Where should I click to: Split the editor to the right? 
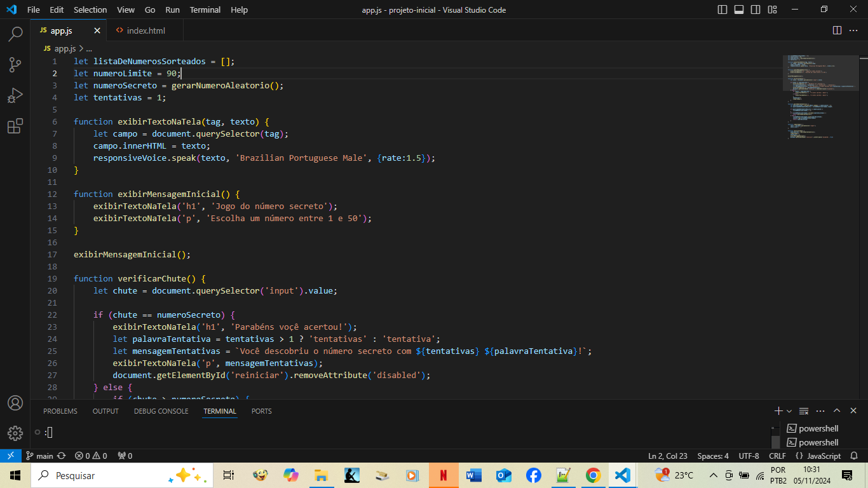tap(837, 30)
